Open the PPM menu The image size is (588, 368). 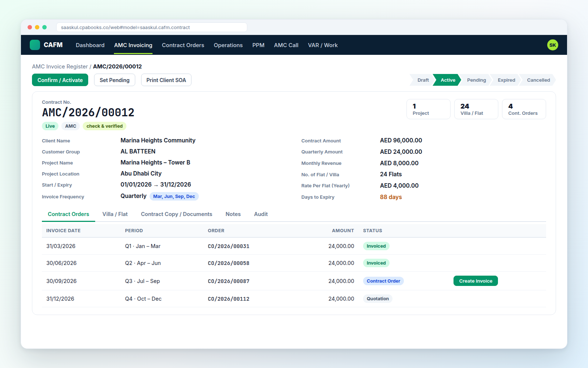pos(258,45)
